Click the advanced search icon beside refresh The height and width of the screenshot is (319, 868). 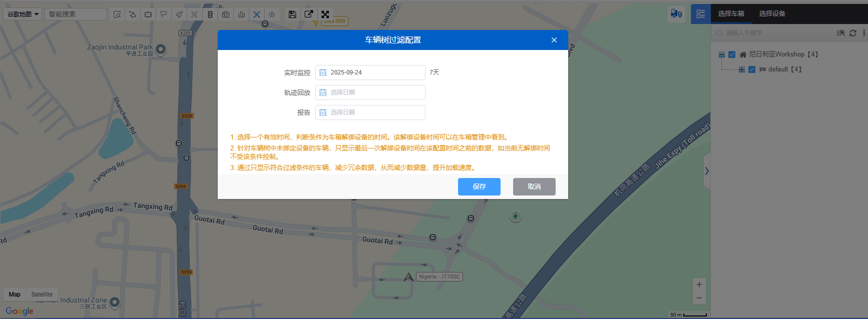[x=840, y=33]
